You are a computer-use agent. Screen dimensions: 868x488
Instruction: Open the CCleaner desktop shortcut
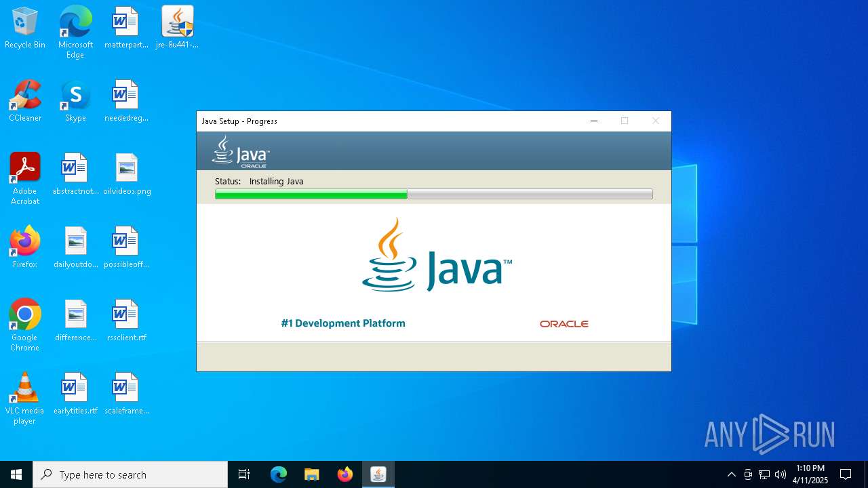point(25,102)
